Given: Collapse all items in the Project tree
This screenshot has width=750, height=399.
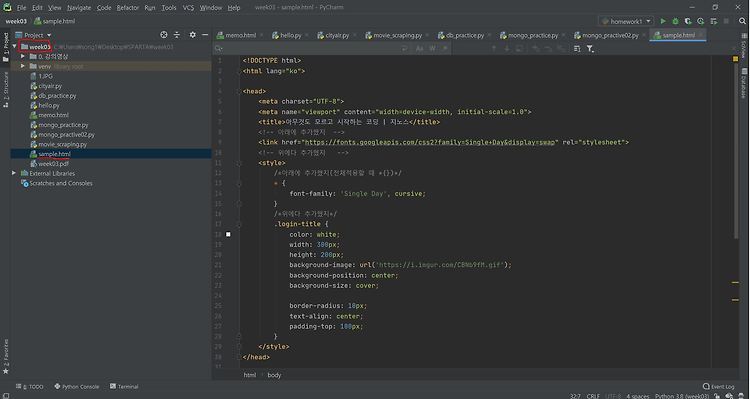Looking at the screenshot, I should coord(177,35).
